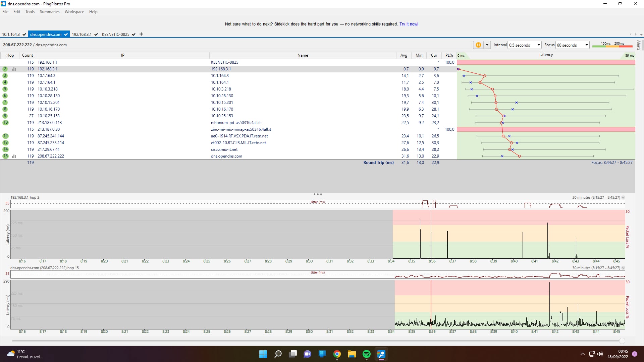
Task: Switch to the KEENETIC-0825 target tab
Action: pyautogui.click(x=118, y=34)
